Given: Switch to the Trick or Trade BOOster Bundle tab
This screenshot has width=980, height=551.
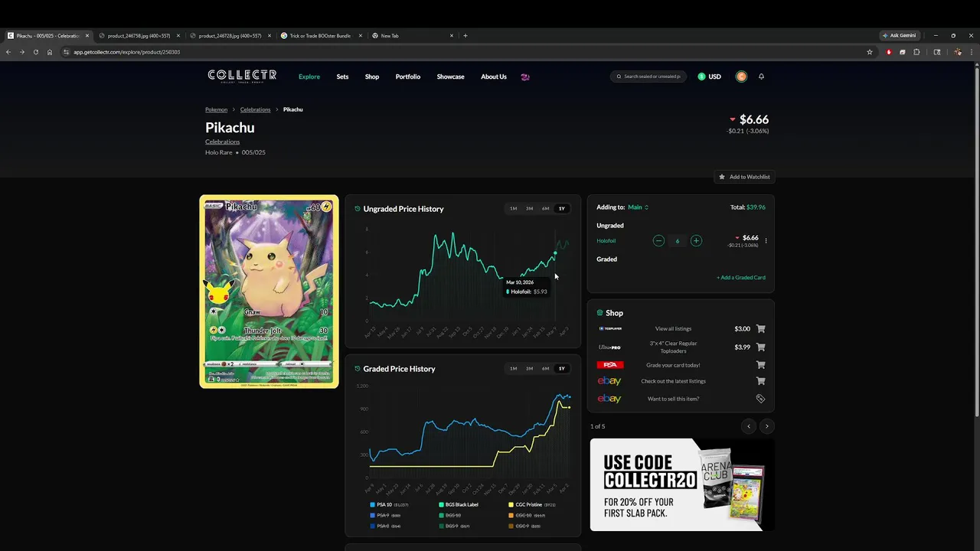Looking at the screenshot, I should [320, 35].
